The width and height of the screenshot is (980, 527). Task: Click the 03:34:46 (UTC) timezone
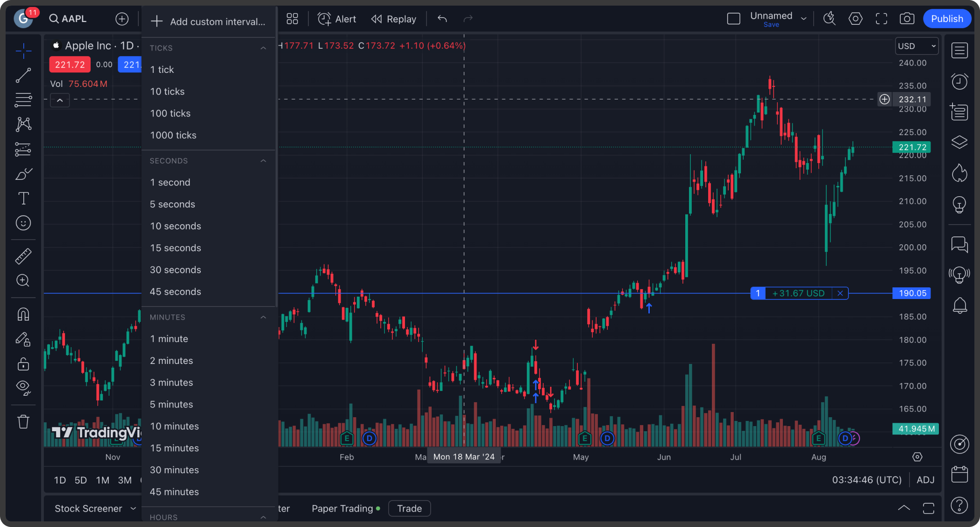pyautogui.click(x=866, y=480)
